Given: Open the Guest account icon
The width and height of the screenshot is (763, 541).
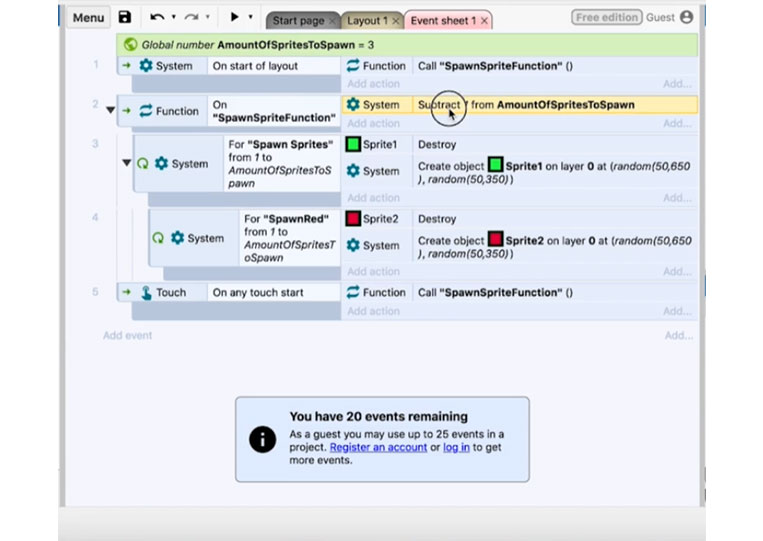Looking at the screenshot, I should (x=686, y=18).
